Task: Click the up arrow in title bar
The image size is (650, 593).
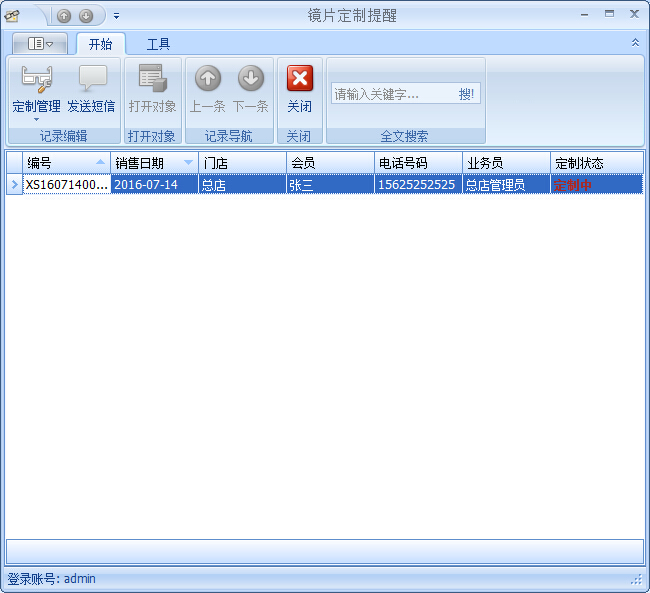Action: pyautogui.click(x=64, y=15)
